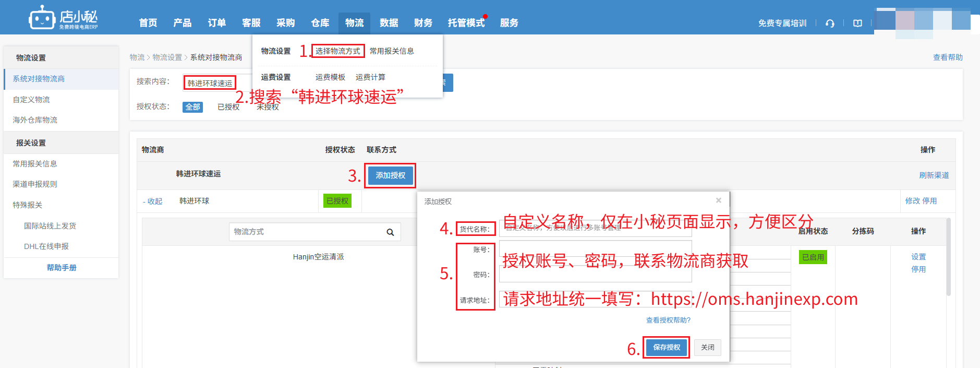Image resolution: width=980 pixels, height=368 pixels.
Task: Open the 财务 menu
Action: pos(424,23)
